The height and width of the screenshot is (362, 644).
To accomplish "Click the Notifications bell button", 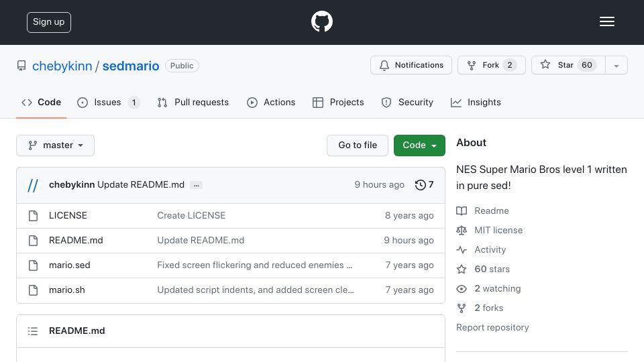I will [x=411, y=65].
